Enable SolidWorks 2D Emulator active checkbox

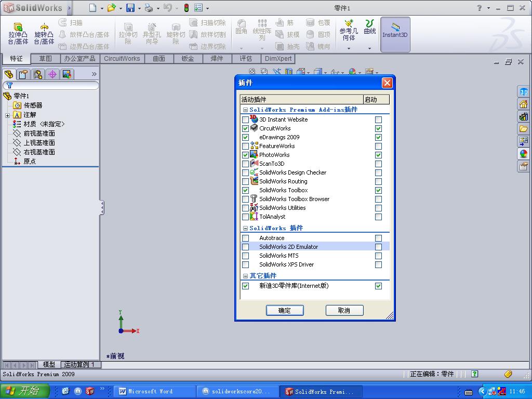click(x=246, y=247)
